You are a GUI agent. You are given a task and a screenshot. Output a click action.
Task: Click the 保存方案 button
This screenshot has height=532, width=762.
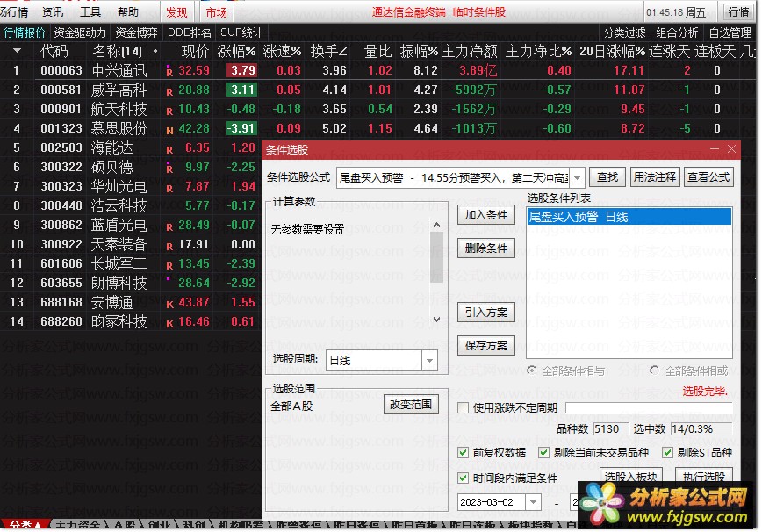tap(486, 345)
